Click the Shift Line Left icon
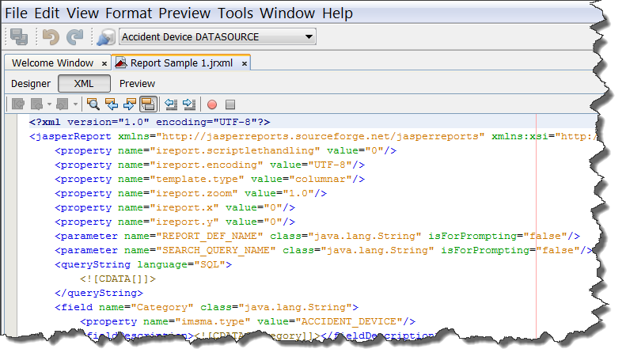Viewport: 626px width, 364px height. click(x=170, y=104)
